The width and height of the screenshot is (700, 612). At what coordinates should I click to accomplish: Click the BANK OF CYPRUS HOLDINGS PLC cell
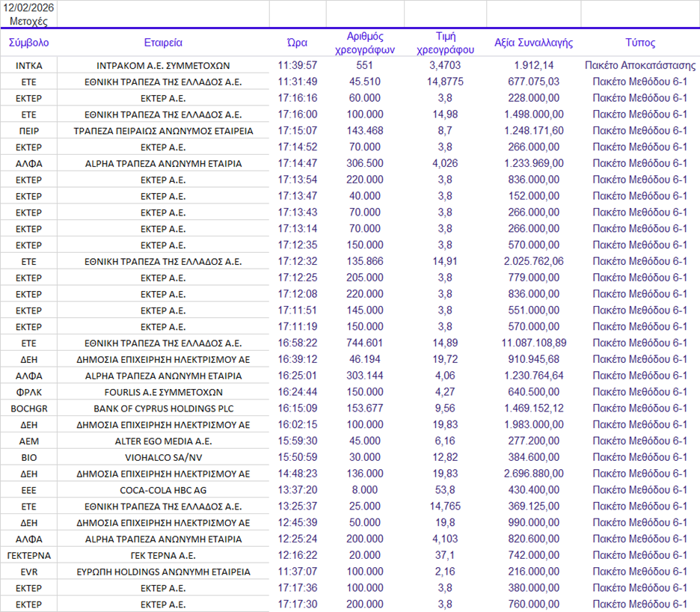(x=163, y=408)
